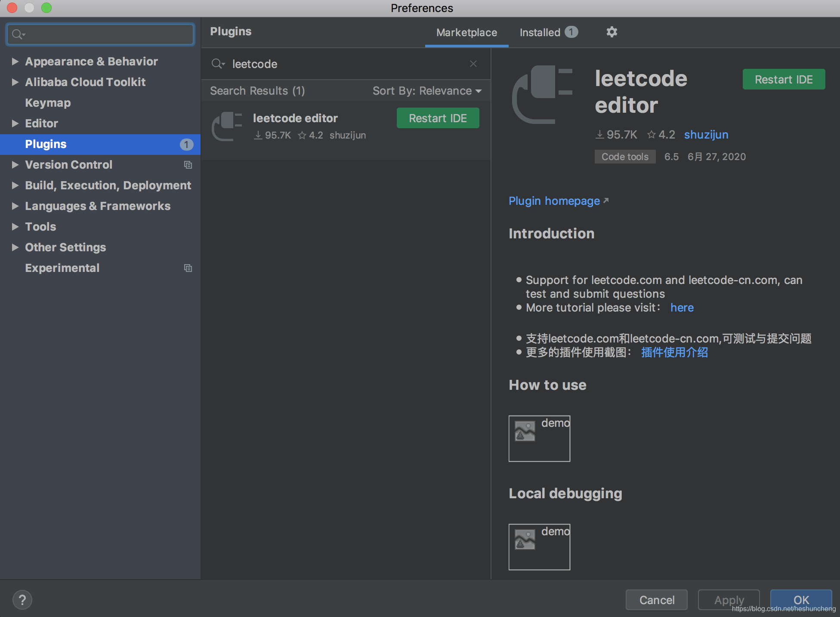Viewport: 840px width, 617px height.
Task: Clear the leetcode search with the X icon
Action: click(473, 64)
